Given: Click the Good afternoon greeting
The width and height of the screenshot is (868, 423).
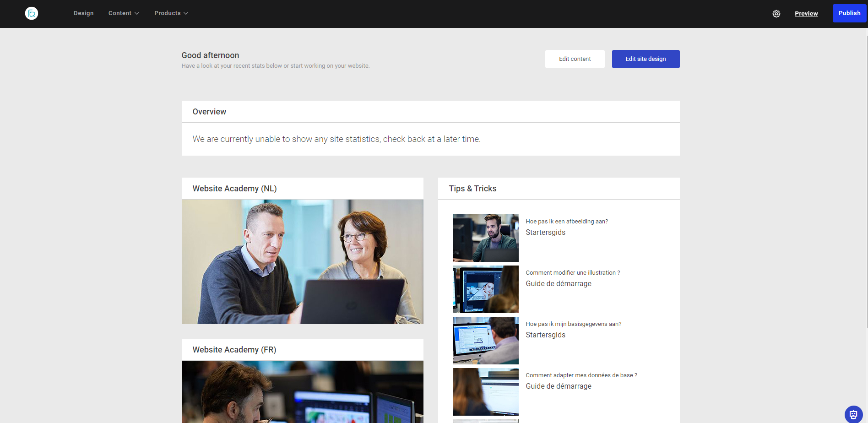Looking at the screenshot, I should (x=210, y=55).
